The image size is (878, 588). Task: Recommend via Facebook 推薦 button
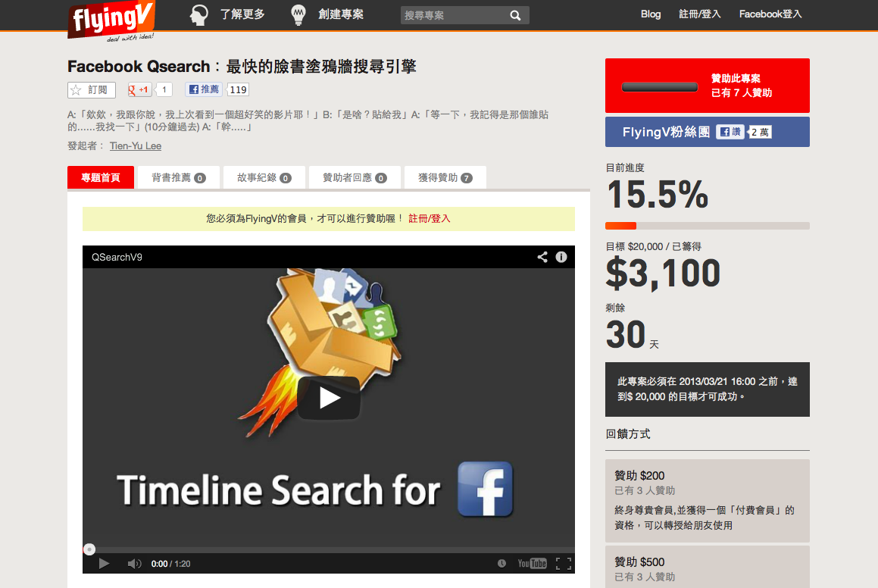204,89
